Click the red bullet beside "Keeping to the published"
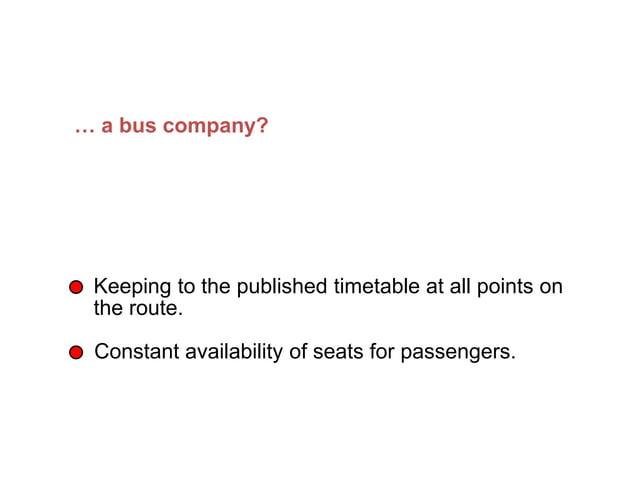The width and height of the screenshot is (638, 478). [x=75, y=288]
